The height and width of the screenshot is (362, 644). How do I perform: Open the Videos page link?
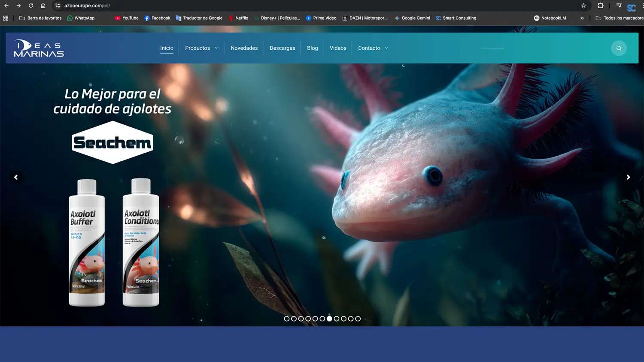[338, 48]
